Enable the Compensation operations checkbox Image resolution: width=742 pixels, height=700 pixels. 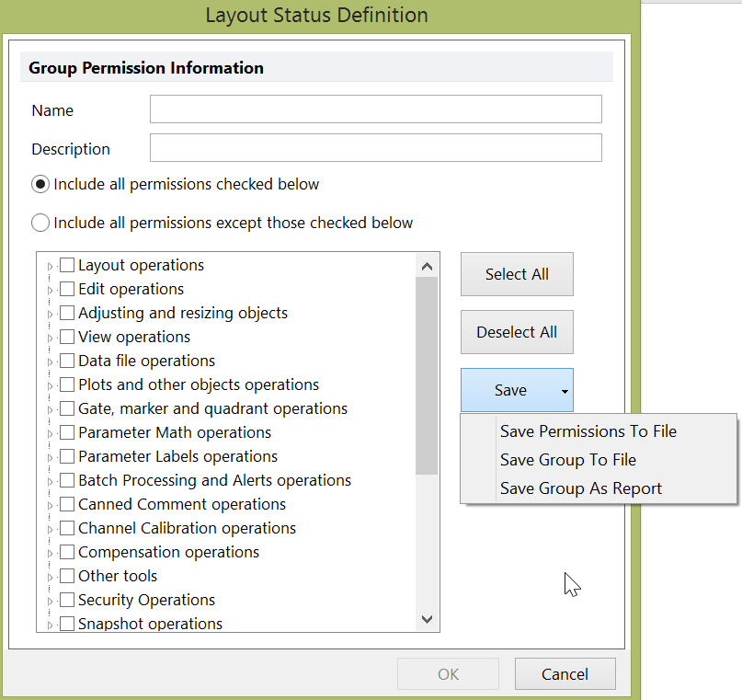(67, 552)
